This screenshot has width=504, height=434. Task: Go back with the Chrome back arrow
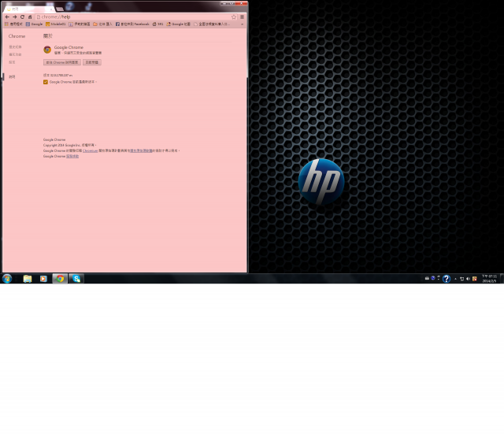click(x=7, y=17)
